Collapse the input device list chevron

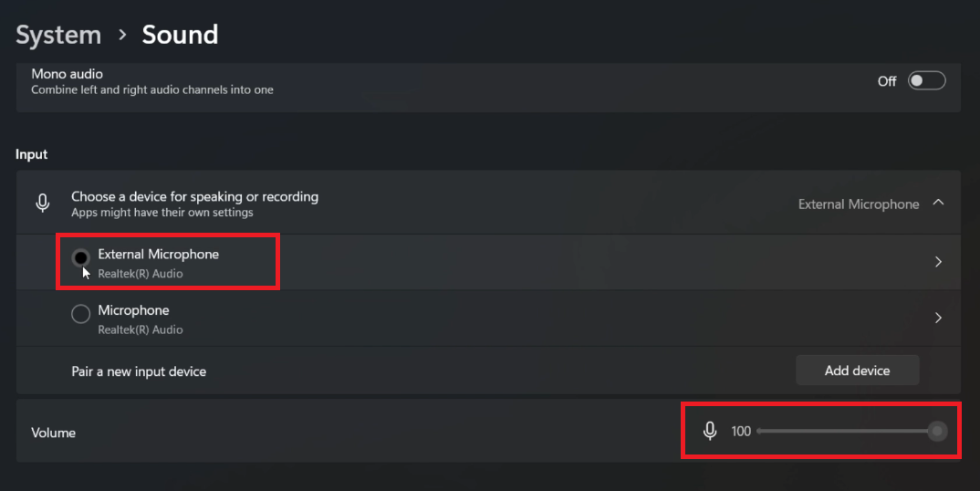pyautogui.click(x=938, y=204)
